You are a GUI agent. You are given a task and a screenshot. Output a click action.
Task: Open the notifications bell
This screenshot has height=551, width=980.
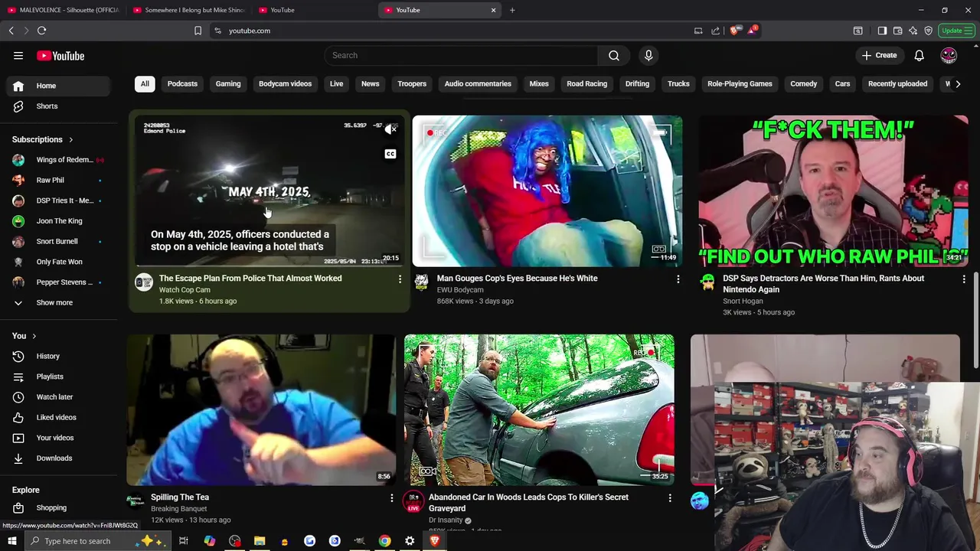tap(919, 55)
